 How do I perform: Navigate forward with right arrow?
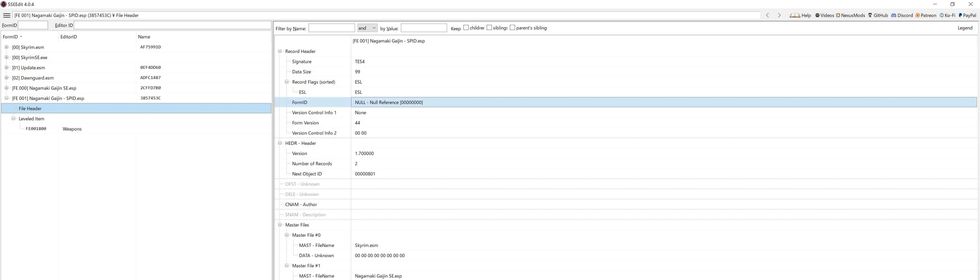point(779,15)
